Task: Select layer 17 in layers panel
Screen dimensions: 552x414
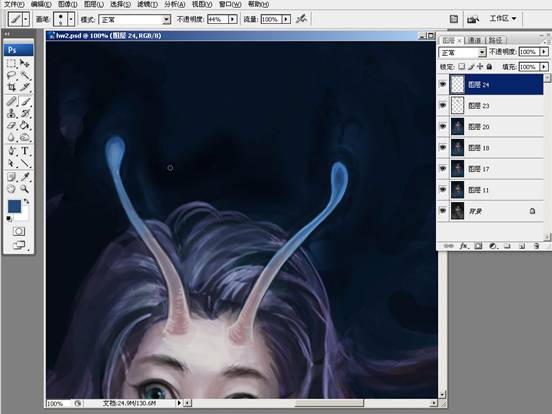Action: (x=496, y=169)
